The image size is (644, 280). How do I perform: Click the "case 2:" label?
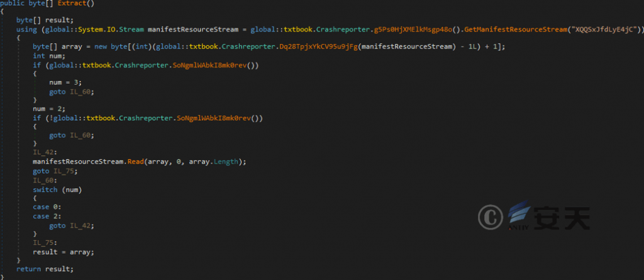coord(47,215)
